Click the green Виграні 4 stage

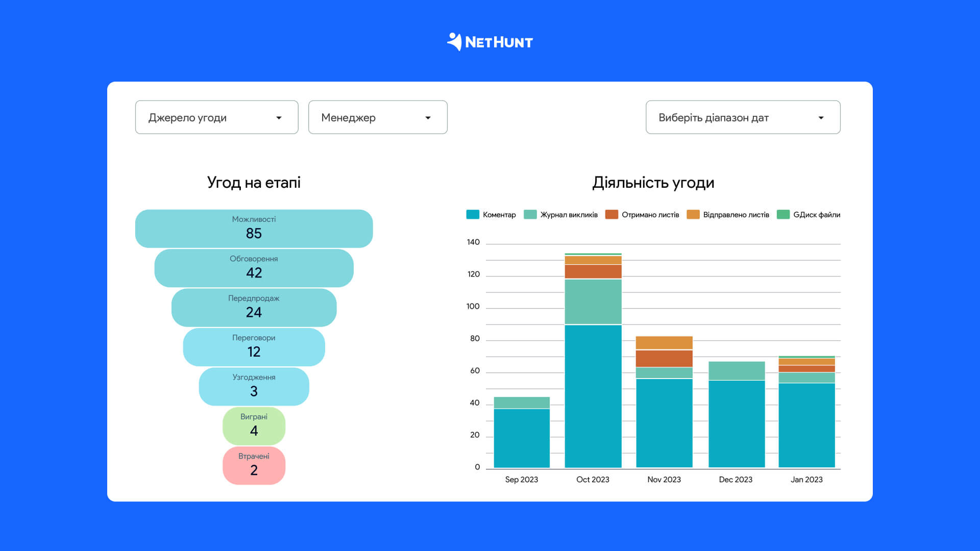click(254, 425)
